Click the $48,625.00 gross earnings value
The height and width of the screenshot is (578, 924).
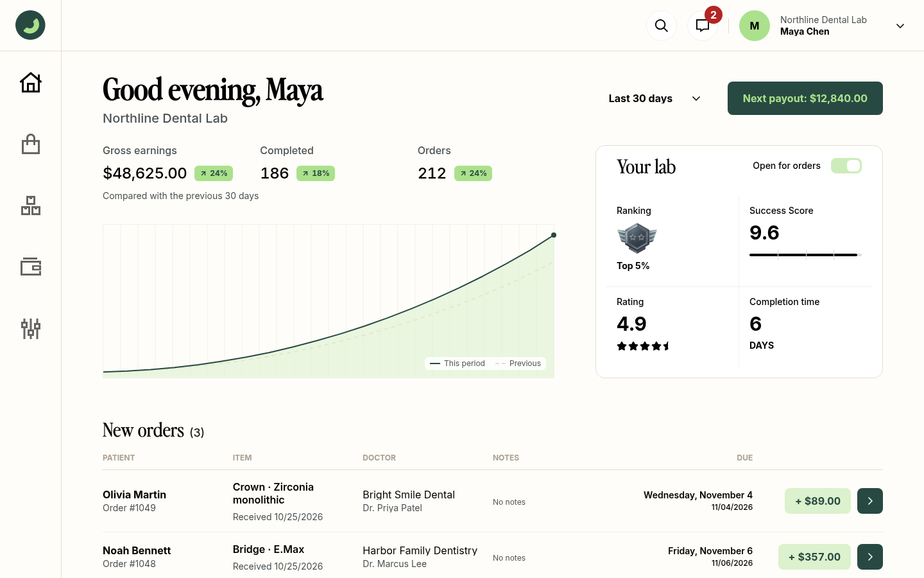coord(145,173)
